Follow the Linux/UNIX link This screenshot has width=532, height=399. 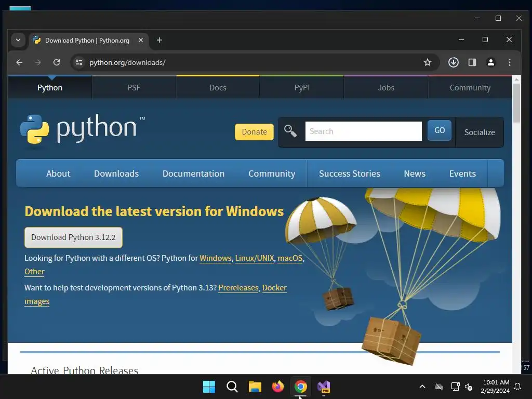255,258
